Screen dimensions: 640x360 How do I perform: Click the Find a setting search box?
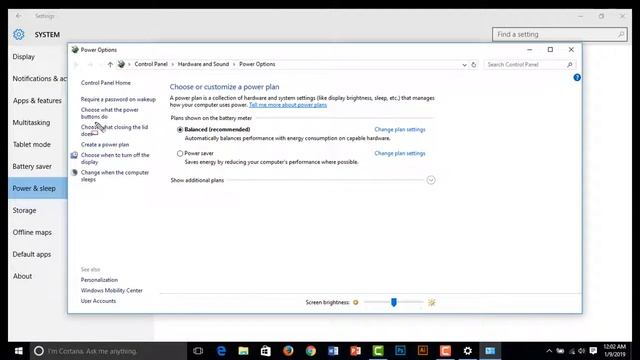[559, 34]
